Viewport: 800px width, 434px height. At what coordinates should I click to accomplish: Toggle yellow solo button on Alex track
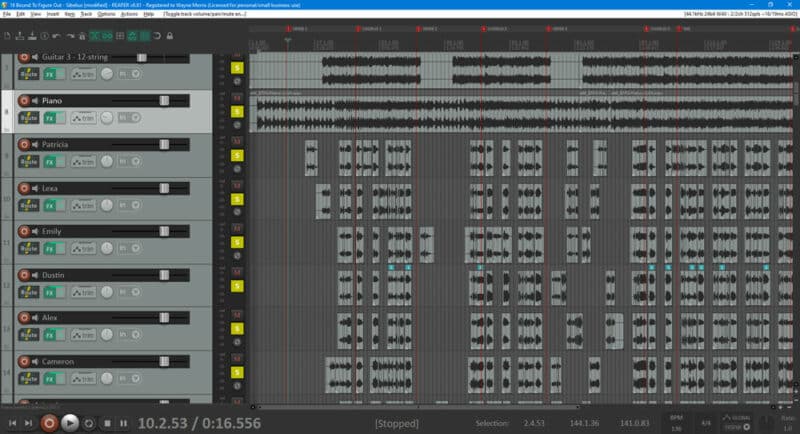coord(237,329)
